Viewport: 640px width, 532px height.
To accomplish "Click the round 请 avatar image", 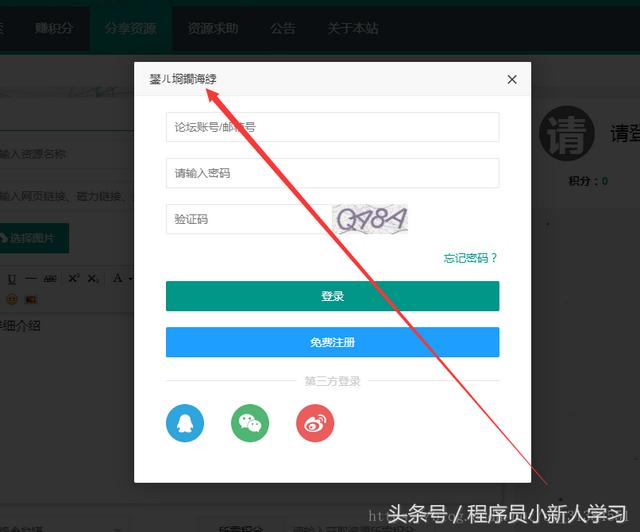I will 567,133.
